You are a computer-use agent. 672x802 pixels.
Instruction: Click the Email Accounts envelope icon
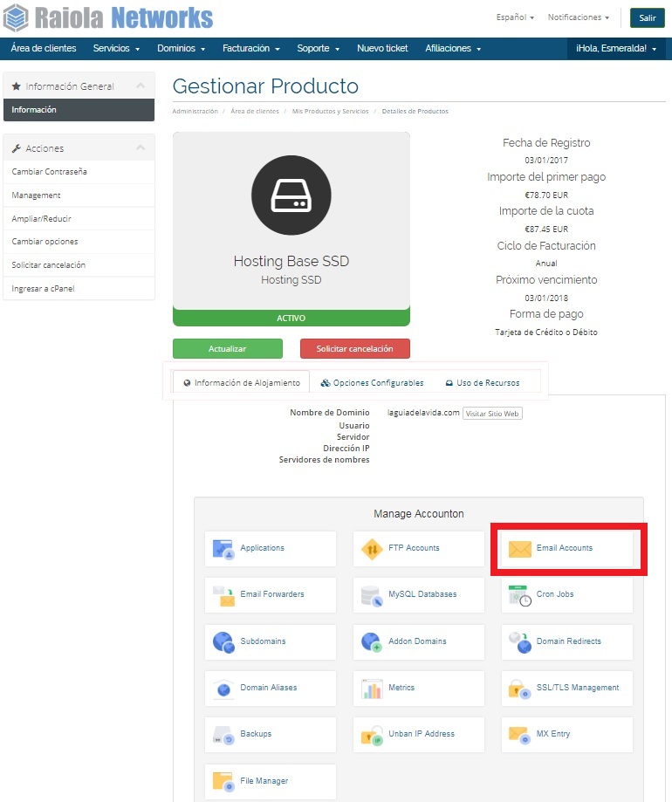(x=520, y=549)
